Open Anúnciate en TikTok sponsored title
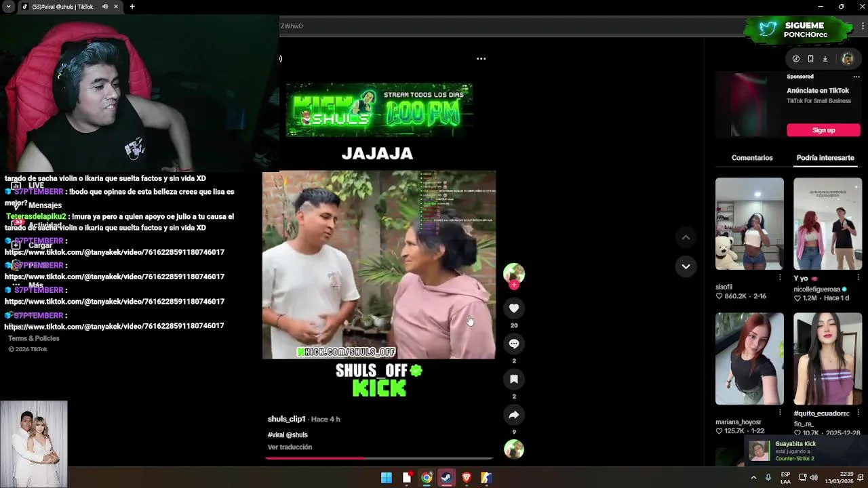868x488 pixels. [x=818, y=91]
